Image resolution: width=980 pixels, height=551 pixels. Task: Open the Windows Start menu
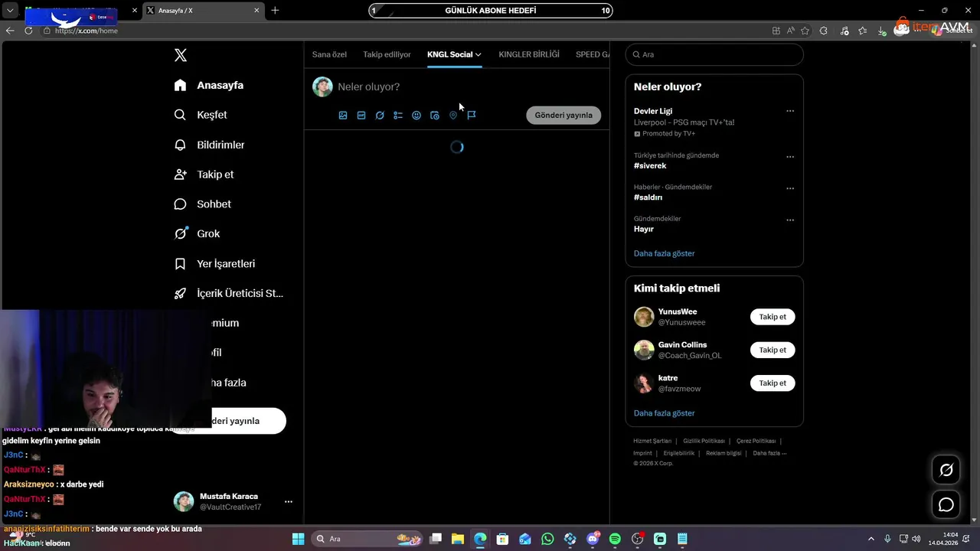(x=298, y=539)
